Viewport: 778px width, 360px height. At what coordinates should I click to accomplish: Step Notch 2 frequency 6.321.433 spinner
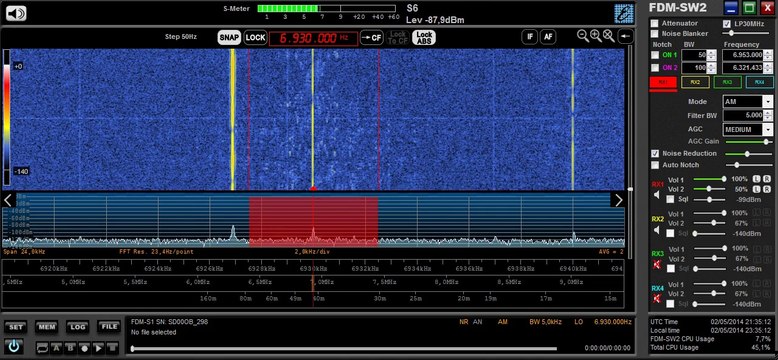pos(769,68)
